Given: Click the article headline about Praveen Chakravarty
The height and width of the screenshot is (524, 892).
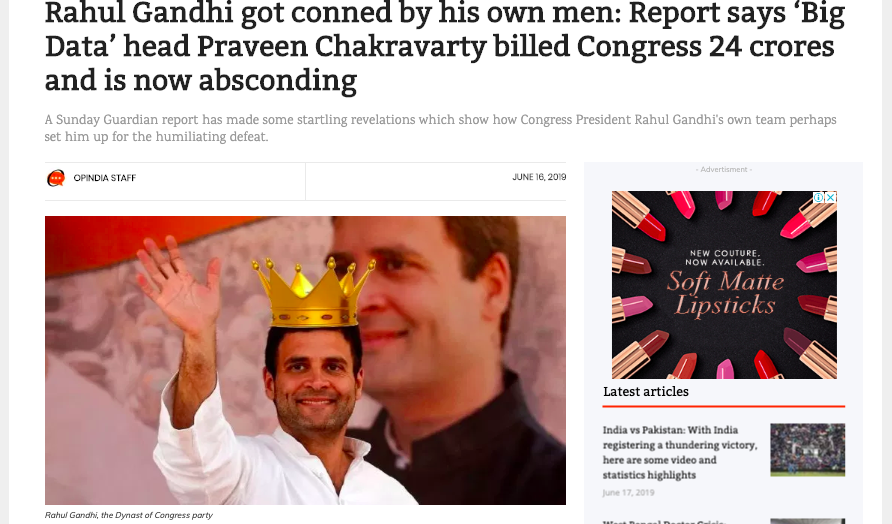Looking at the screenshot, I should coord(445,47).
